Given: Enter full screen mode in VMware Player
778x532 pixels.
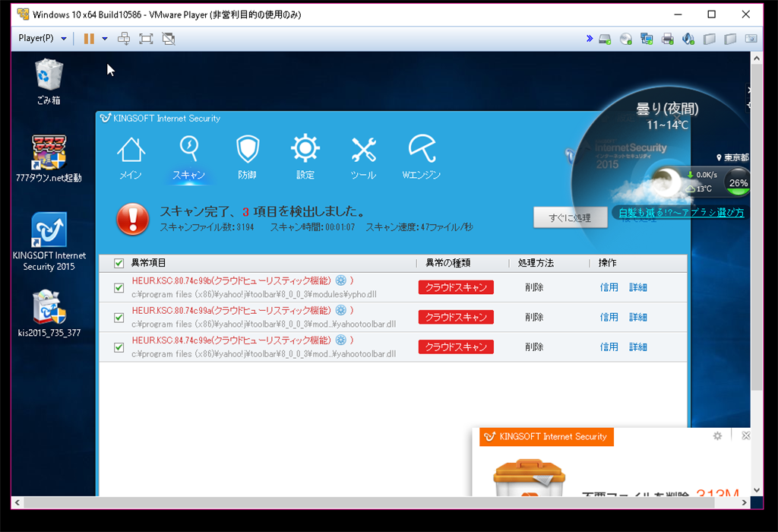Looking at the screenshot, I should click(146, 39).
